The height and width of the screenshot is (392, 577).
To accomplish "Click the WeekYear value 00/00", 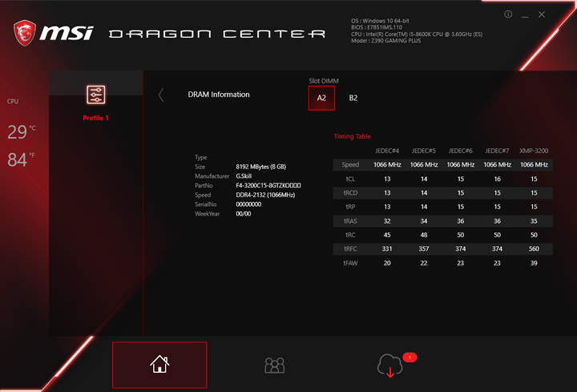I will point(244,213).
